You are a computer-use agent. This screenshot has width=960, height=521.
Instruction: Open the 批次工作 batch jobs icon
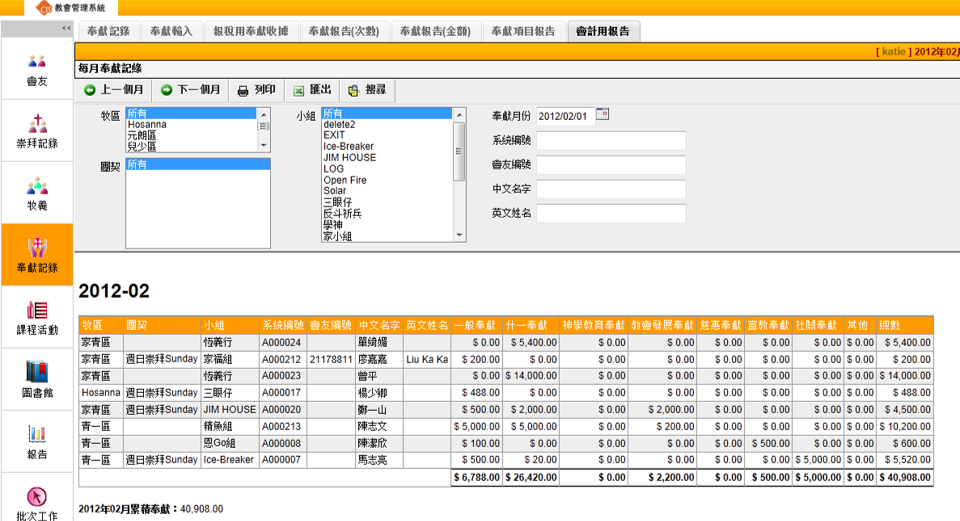(37, 503)
